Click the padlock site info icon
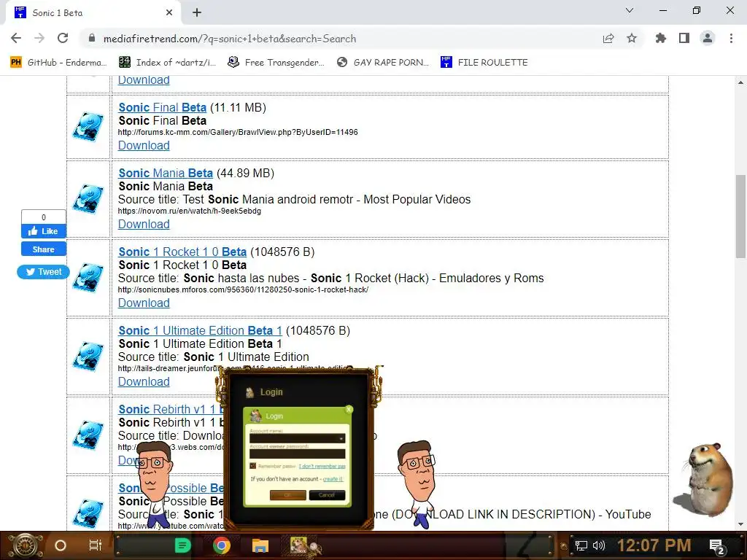 [92, 38]
